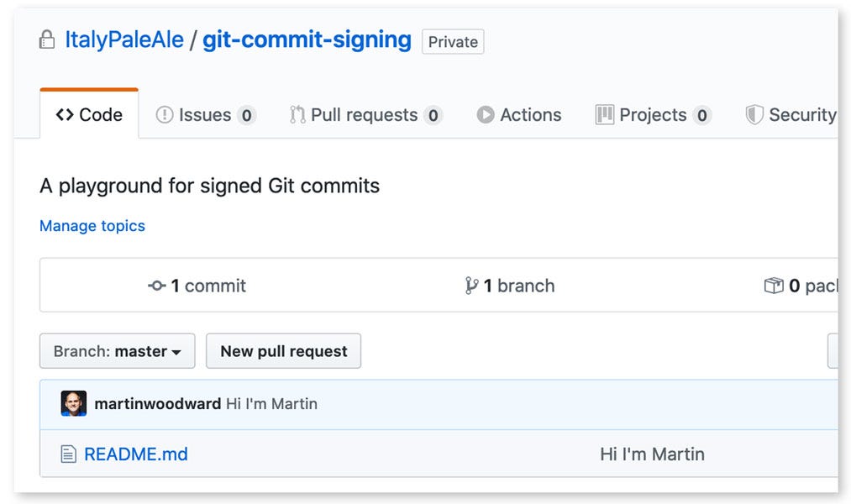Click the Pull requests branch-merge icon
Viewport: 851px width, 504px height.
[x=297, y=115]
